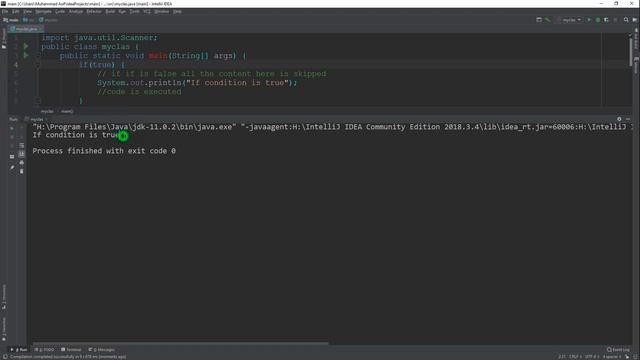Click the myclas breadcrumb in navigation bar
Screen dimensions: 640x360
49,20
